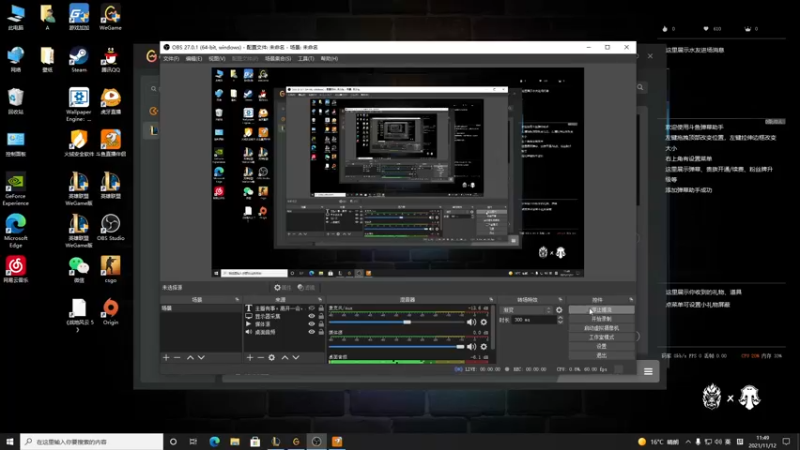Open the 编辑(E) menu in OBS

pos(193,59)
